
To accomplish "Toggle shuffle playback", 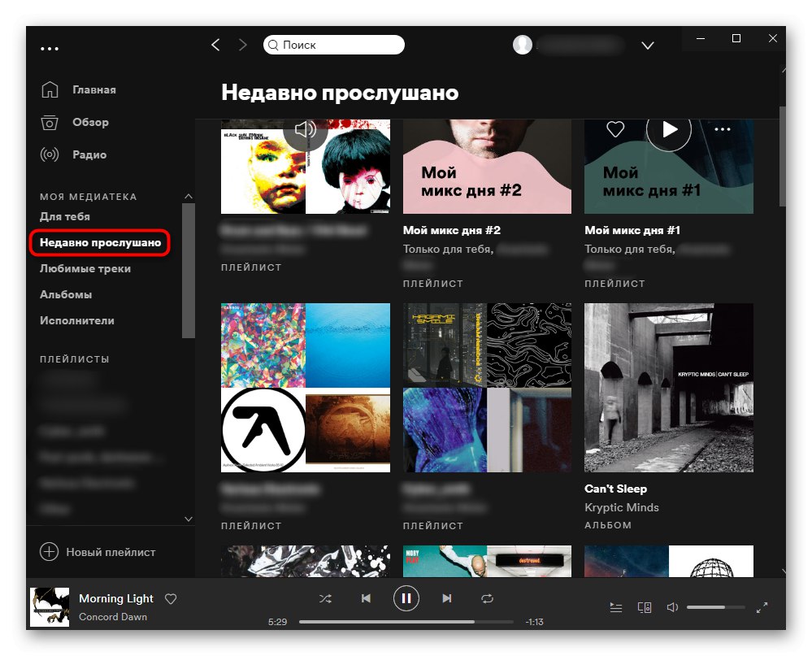I will 325,598.
